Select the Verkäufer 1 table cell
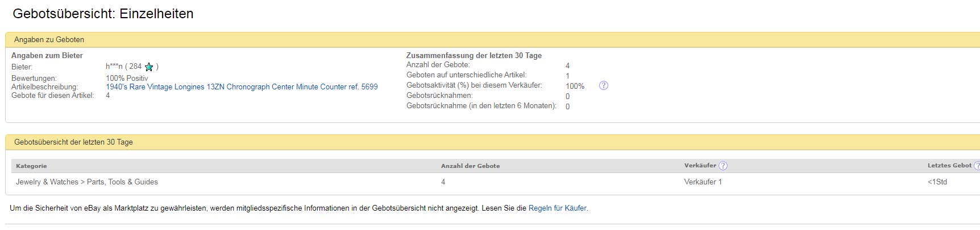The height and width of the screenshot is (230, 980). (x=703, y=182)
